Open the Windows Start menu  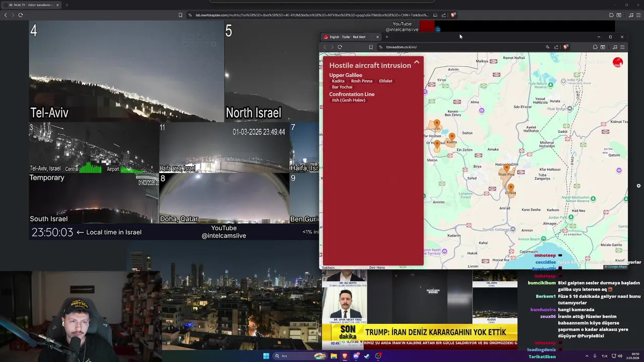(x=266, y=356)
